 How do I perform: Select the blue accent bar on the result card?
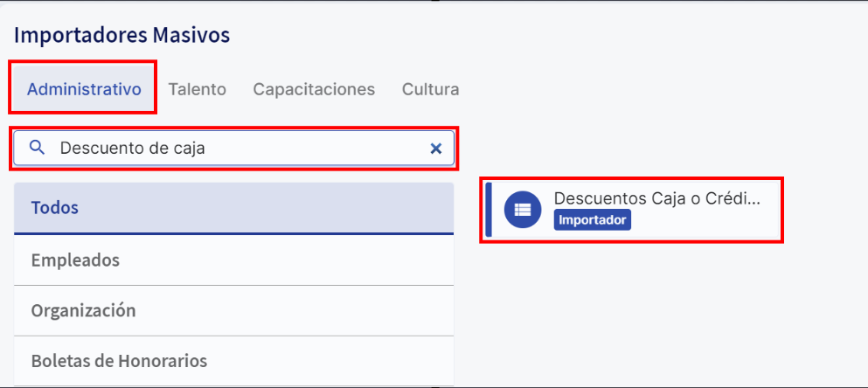click(x=489, y=209)
